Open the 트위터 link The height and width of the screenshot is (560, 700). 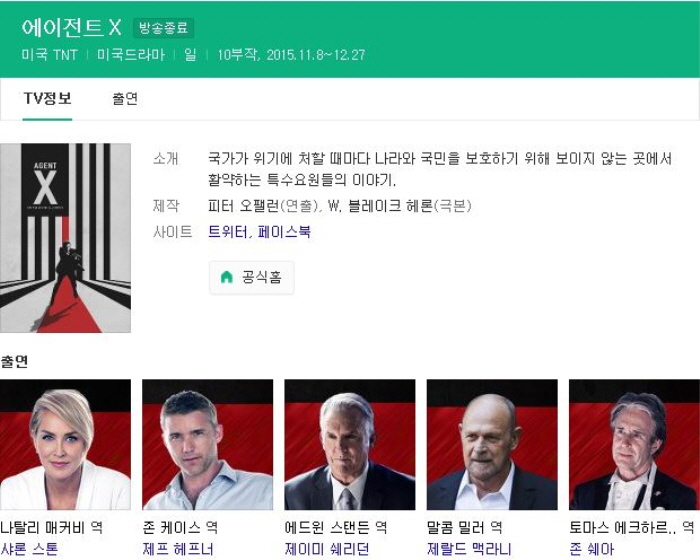pos(227,232)
